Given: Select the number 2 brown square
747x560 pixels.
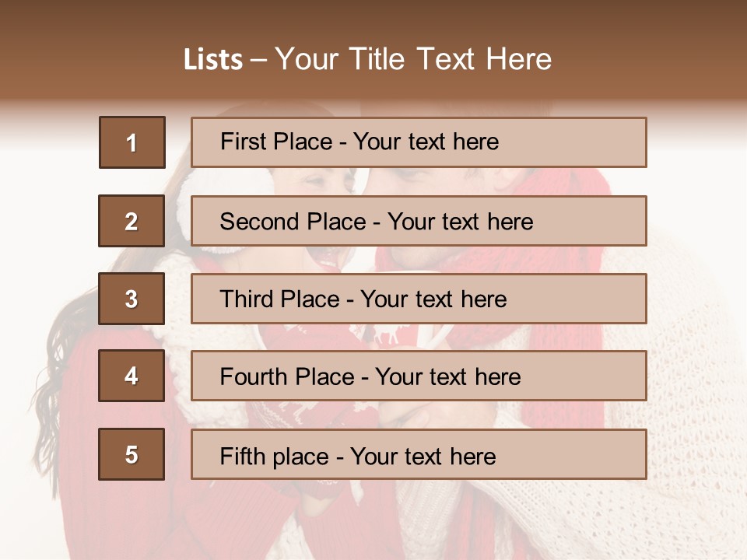Looking at the screenshot, I should (132, 221).
